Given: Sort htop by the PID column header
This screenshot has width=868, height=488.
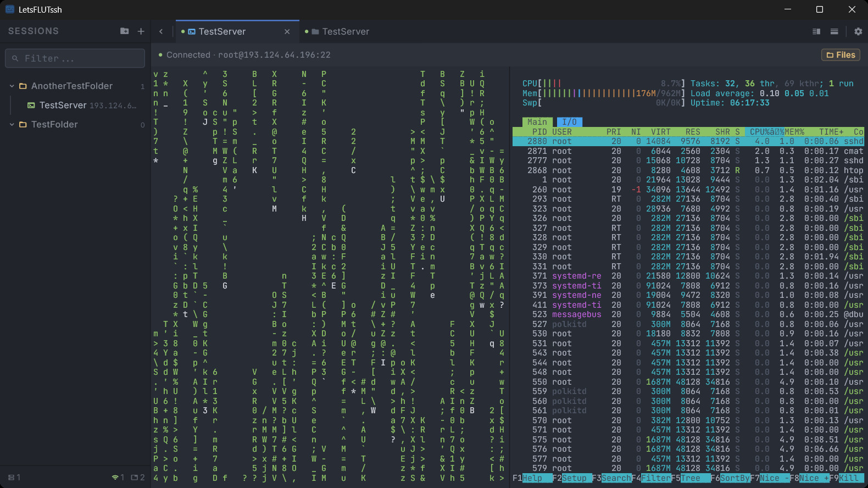Looking at the screenshot, I should (x=539, y=132).
